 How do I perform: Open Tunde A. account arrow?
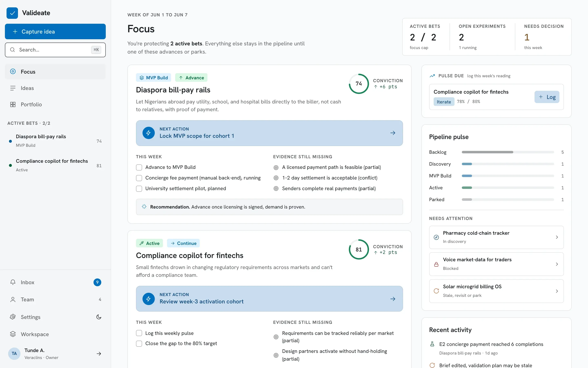point(99,354)
